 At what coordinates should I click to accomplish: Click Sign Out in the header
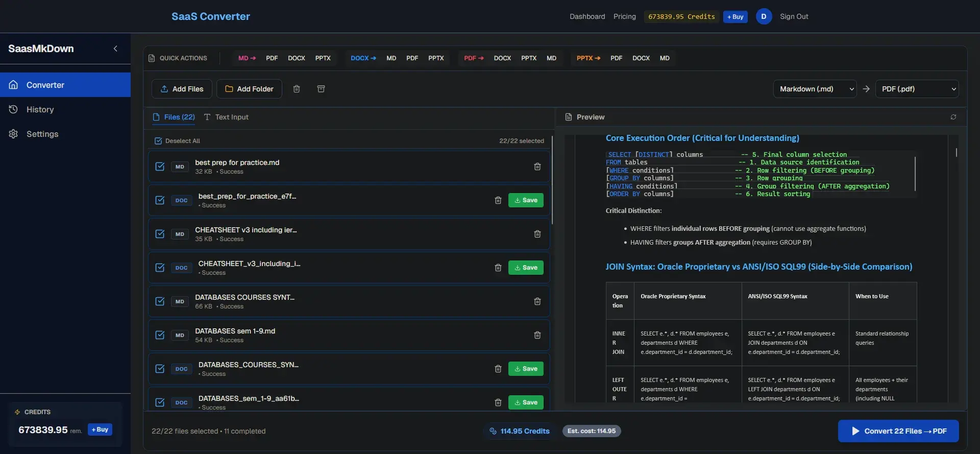tap(794, 16)
